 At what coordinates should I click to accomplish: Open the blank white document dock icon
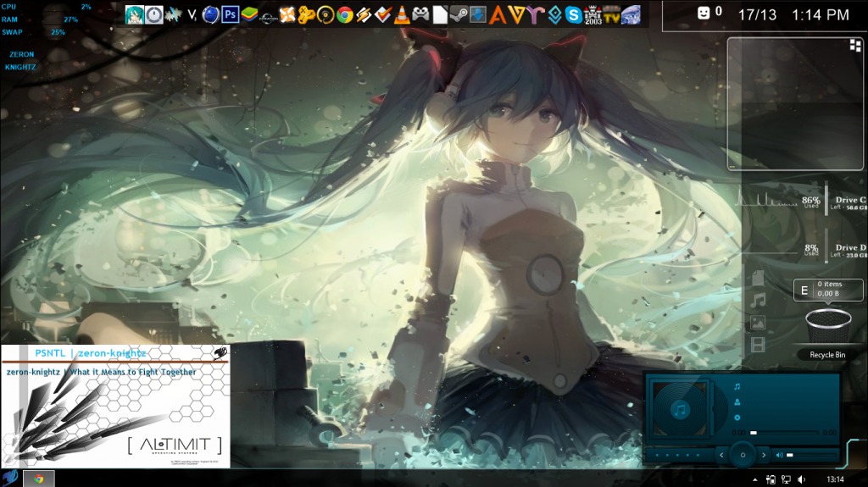pos(440,15)
